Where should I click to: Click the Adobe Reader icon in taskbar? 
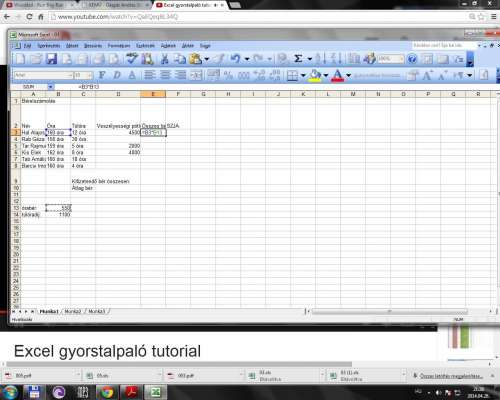[x=132, y=392]
